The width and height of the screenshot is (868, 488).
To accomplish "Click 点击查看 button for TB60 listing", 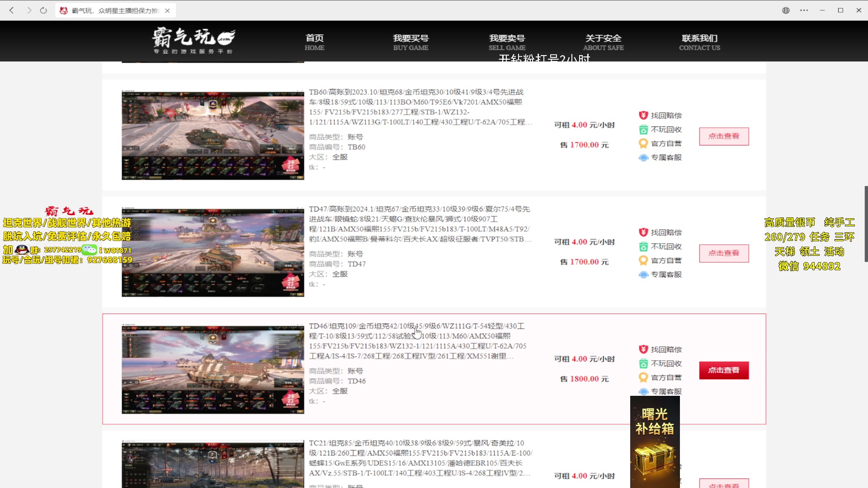I will coord(724,136).
